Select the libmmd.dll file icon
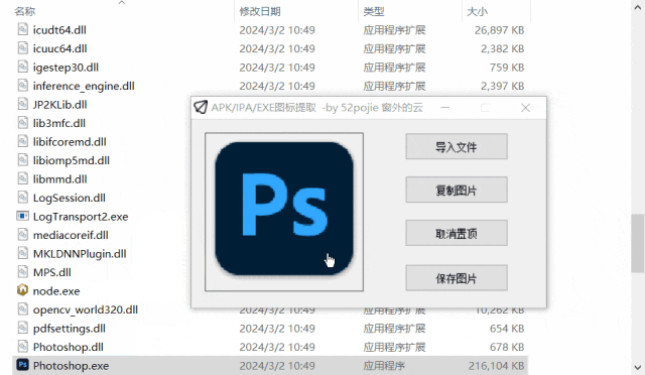The image size is (645, 375). click(x=23, y=179)
